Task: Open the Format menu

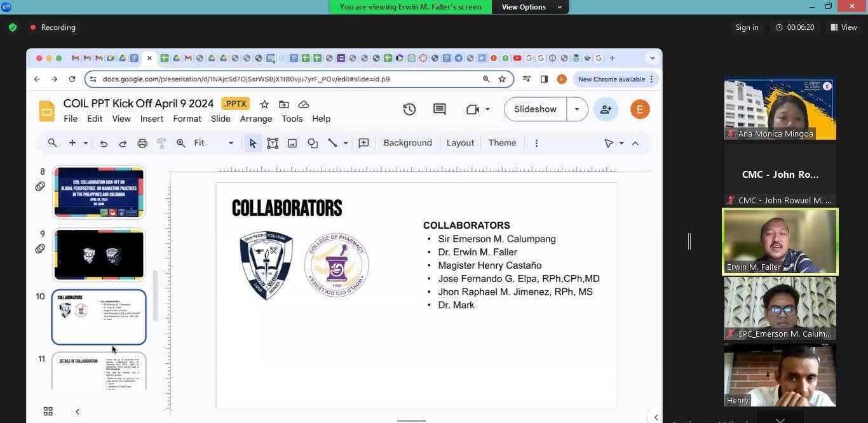Action: pyautogui.click(x=187, y=119)
